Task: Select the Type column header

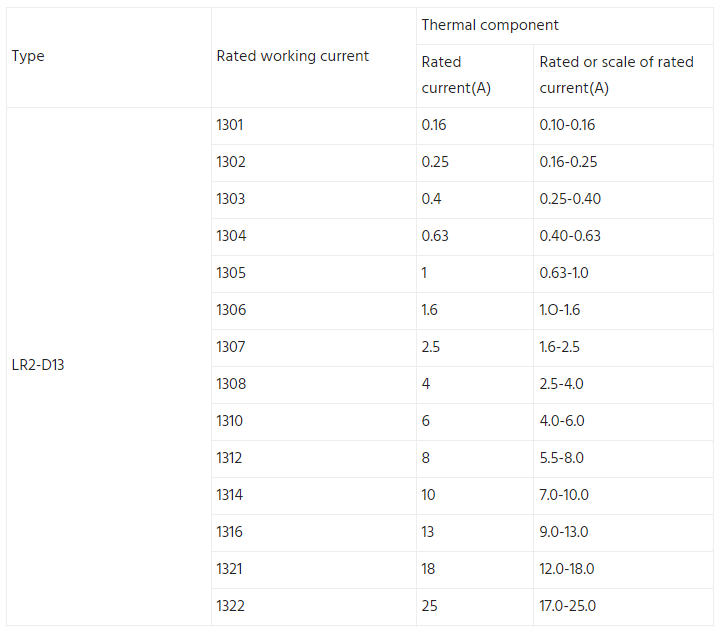Action: 109,58
